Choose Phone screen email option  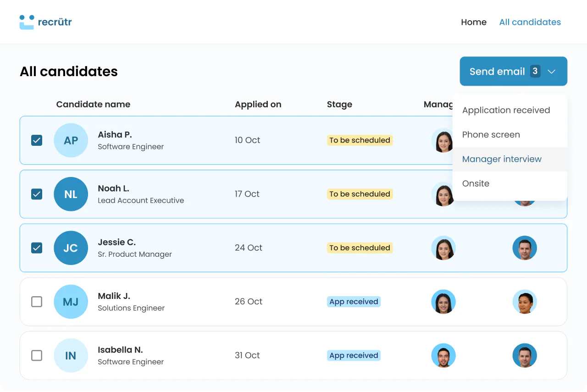pyautogui.click(x=510, y=135)
